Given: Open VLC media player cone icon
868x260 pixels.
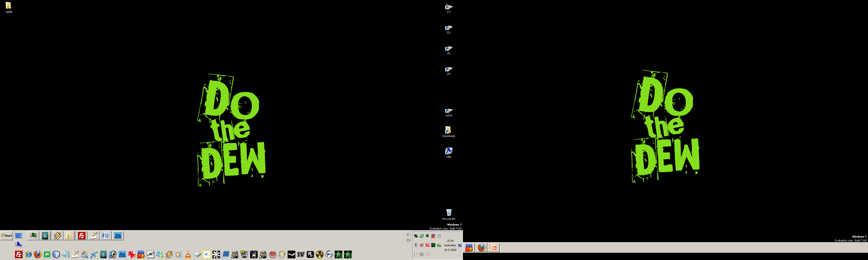Looking at the screenshot, I should (x=188, y=255).
